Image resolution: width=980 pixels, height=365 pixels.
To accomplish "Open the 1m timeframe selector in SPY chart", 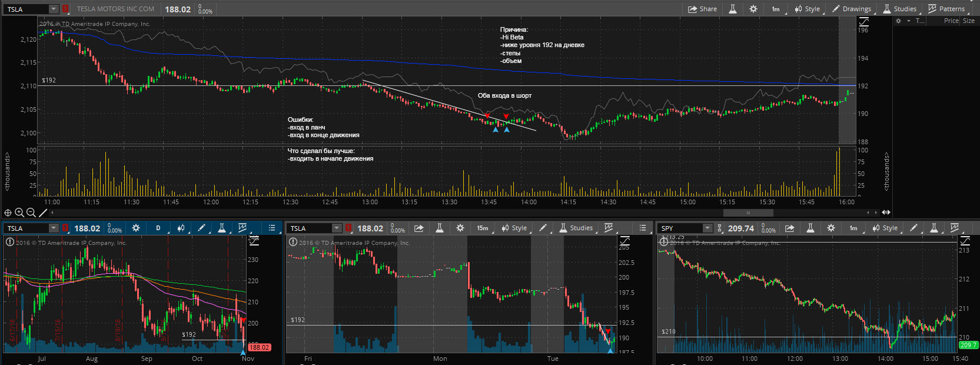I will tap(853, 228).
